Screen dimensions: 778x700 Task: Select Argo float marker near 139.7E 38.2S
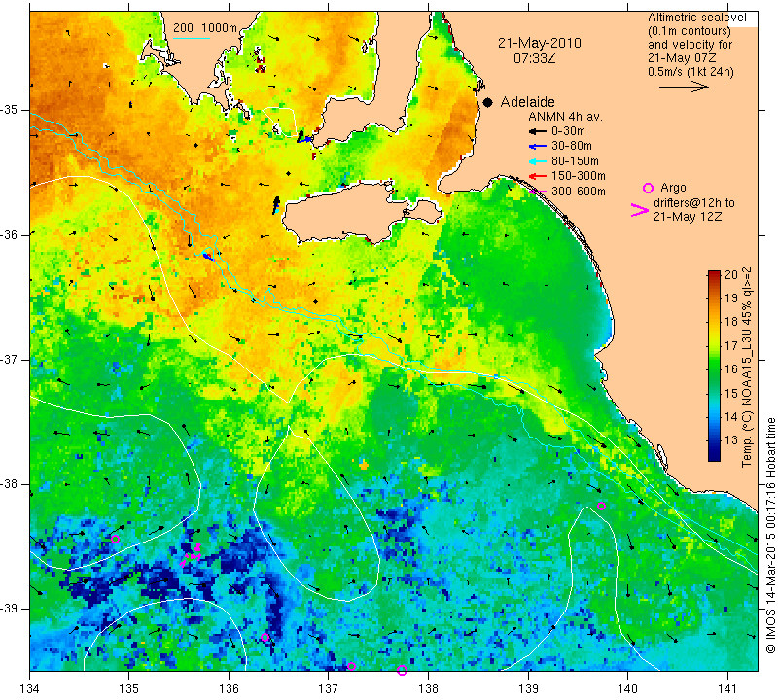[x=601, y=506]
